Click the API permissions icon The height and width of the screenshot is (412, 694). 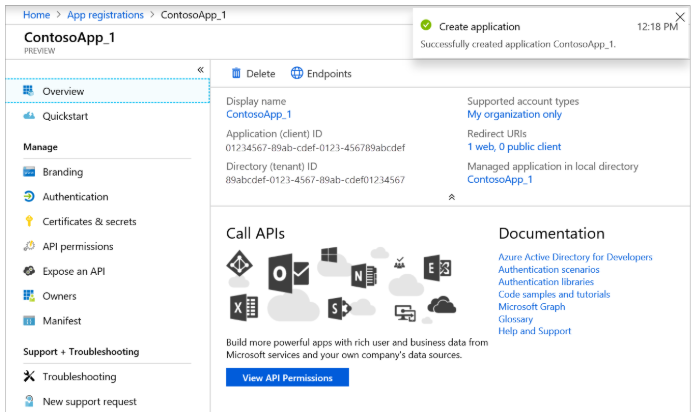click(29, 246)
